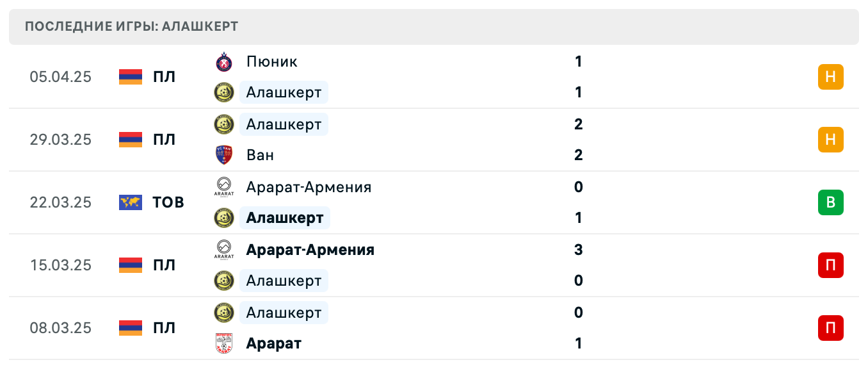
Task: Open the Пюник team link
Action: pyautogui.click(x=271, y=61)
